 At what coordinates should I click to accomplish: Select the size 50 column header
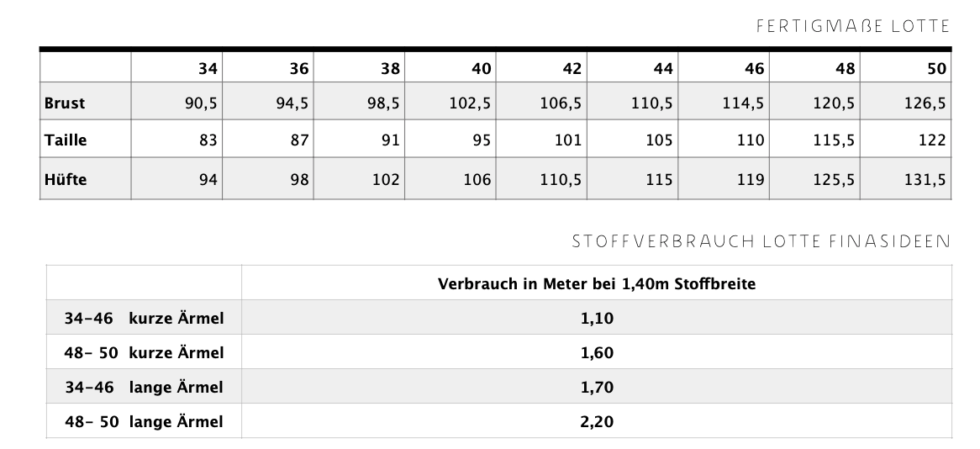pos(937,69)
